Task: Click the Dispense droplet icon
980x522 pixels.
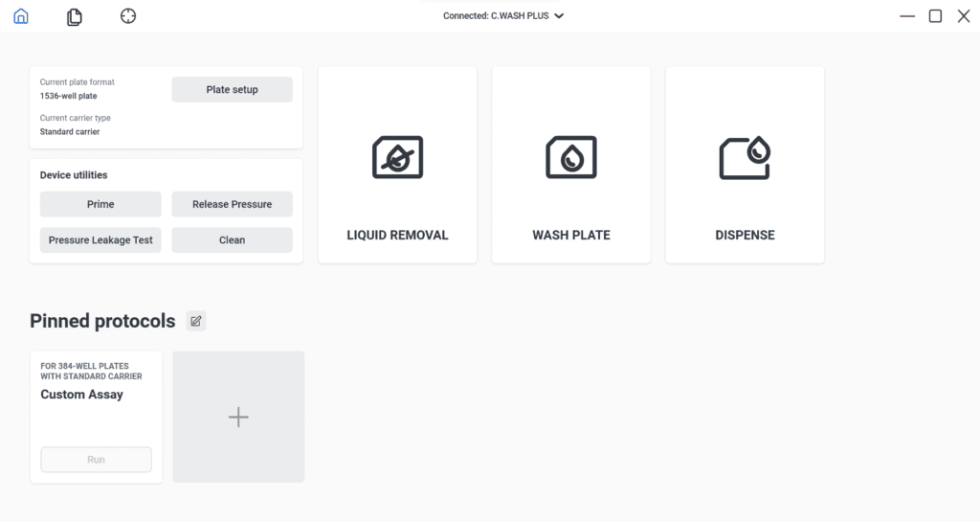Action: coord(745,157)
